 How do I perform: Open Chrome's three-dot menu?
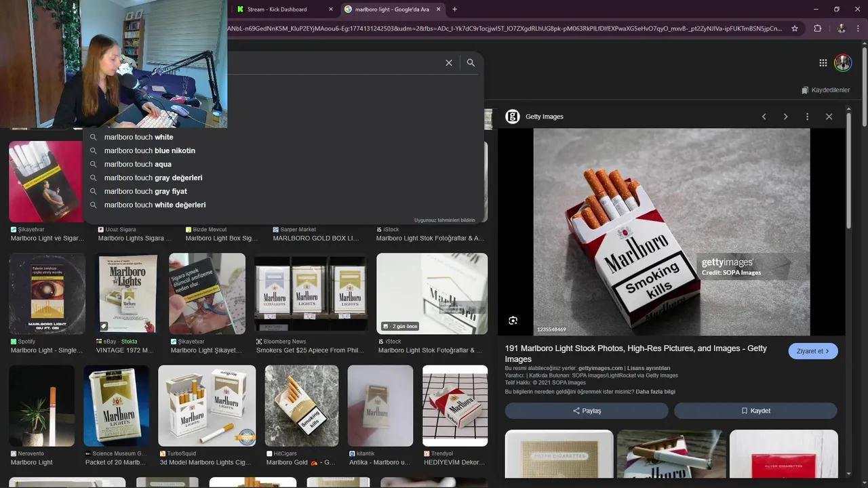859,28
